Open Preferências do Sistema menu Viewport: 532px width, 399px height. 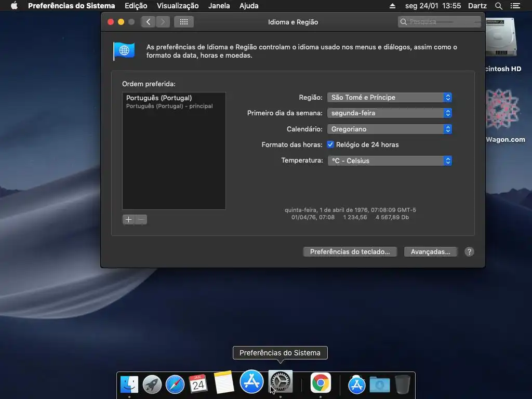click(x=71, y=6)
